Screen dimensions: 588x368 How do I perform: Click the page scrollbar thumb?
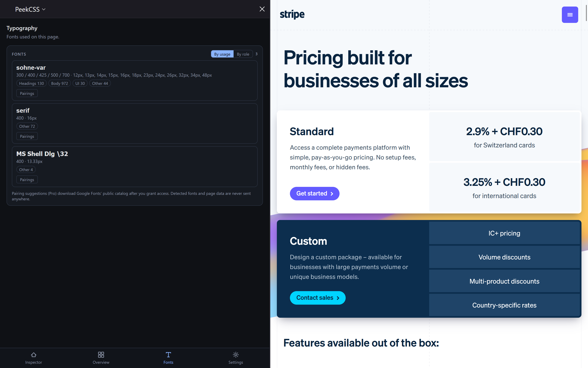coord(587,13)
